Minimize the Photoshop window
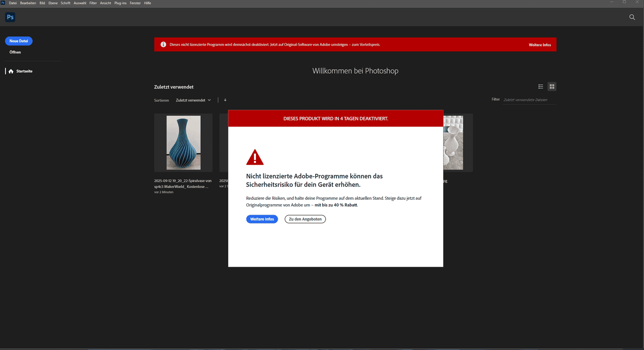The width and height of the screenshot is (644, 350). pos(612,2)
